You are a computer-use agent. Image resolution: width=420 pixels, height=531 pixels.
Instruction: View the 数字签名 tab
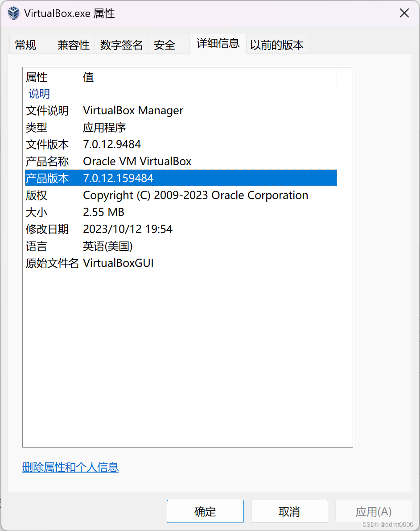coord(121,44)
